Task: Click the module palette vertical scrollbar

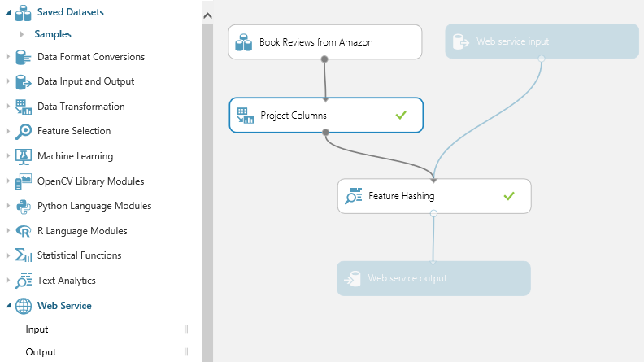Action: pyautogui.click(x=208, y=193)
